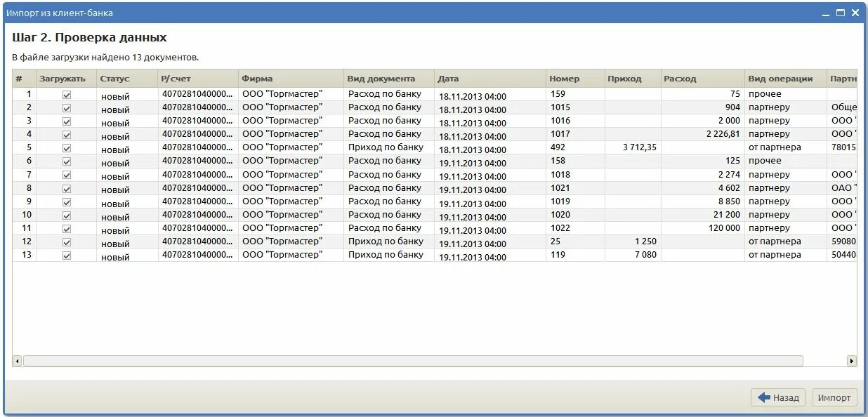Click the horizontal scrollbar thumb

[413, 361]
